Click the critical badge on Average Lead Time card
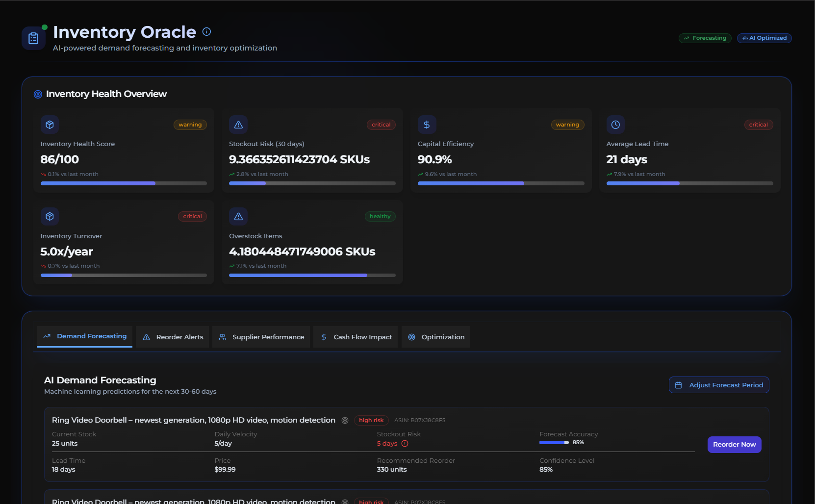 (x=759, y=125)
